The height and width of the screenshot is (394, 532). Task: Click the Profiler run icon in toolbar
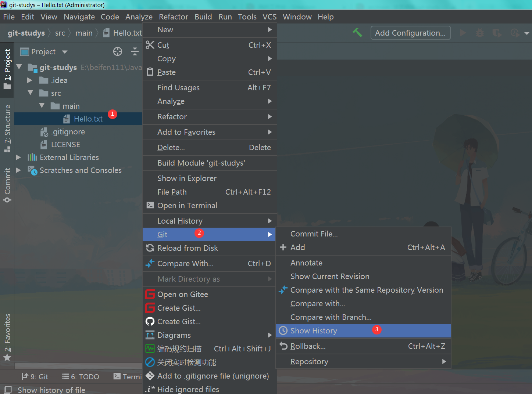(x=515, y=33)
